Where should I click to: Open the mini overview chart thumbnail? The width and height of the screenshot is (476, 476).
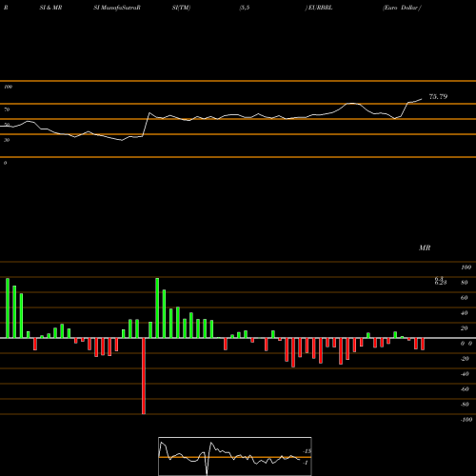235,456
